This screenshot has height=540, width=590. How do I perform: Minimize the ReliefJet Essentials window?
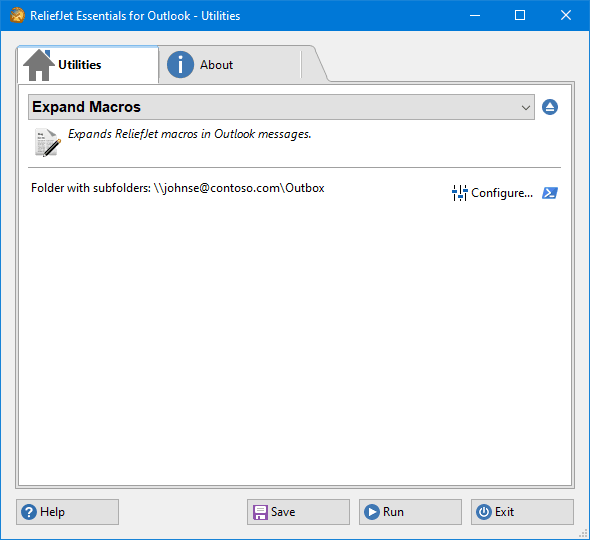point(475,15)
